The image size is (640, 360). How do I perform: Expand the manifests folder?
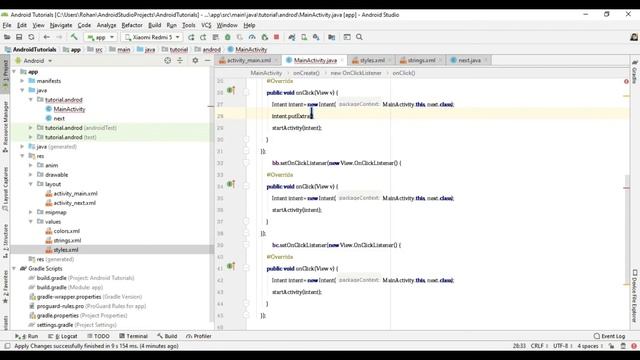coord(22,81)
